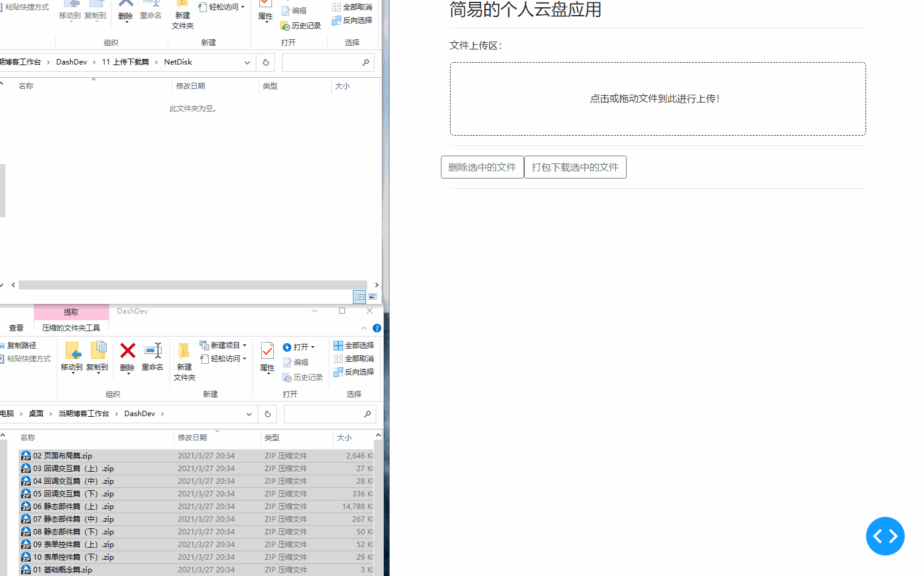Screen dimensions: 924x576
Task: Click refresh button in NetDisk address bar
Action: [266, 62]
